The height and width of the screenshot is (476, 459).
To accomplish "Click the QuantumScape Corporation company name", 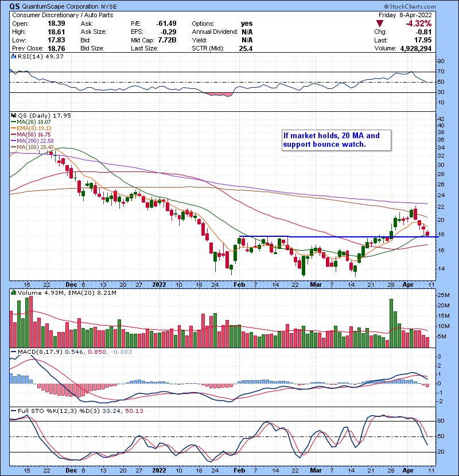I will click(x=60, y=7).
